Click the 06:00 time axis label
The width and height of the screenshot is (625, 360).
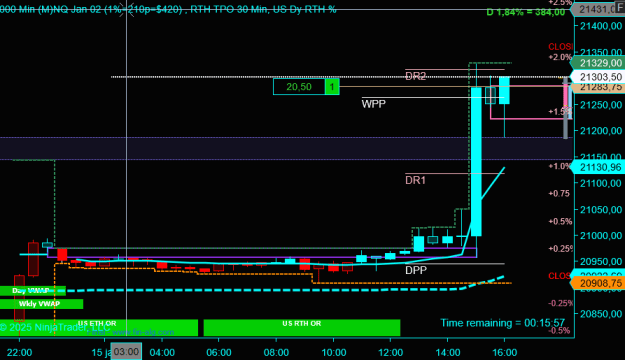click(x=219, y=352)
